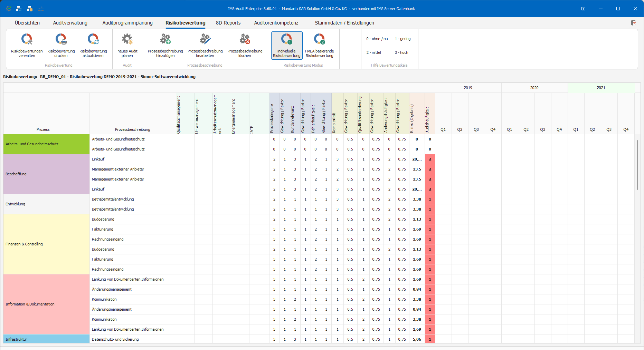The width and height of the screenshot is (644, 350).
Task: Click the Audithäufigkeit column header
Action: (430, 114)
